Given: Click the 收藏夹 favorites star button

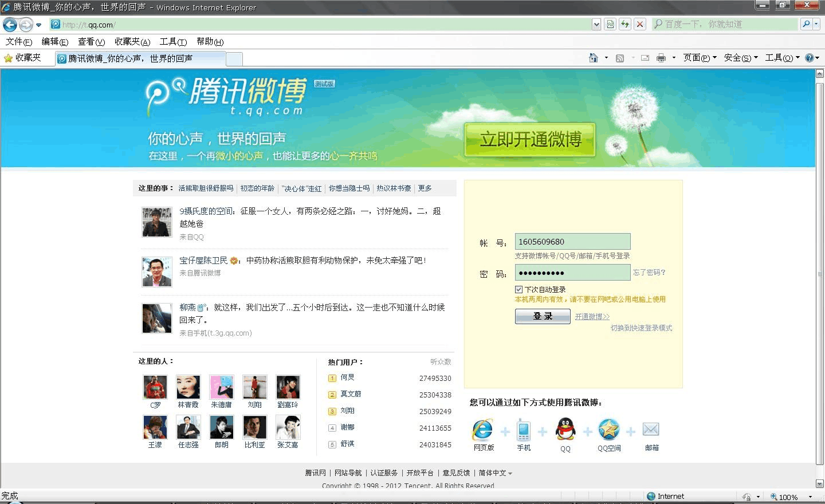Looking at the screenshot, I should 22,58.
